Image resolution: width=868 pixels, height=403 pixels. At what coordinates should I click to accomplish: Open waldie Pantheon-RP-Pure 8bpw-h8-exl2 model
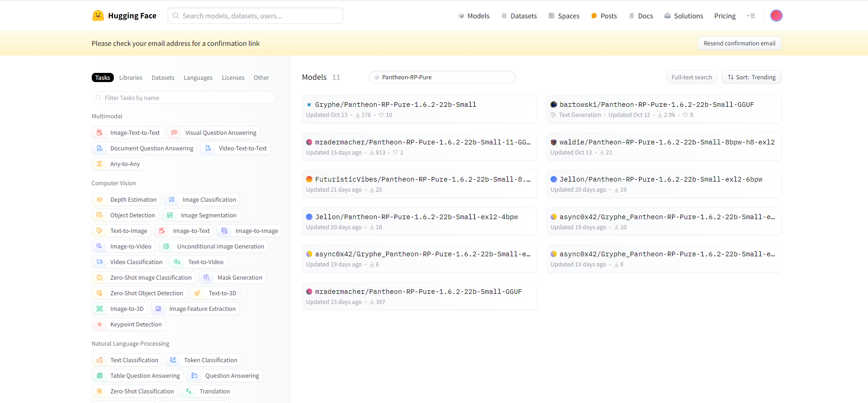coord(663,147)
